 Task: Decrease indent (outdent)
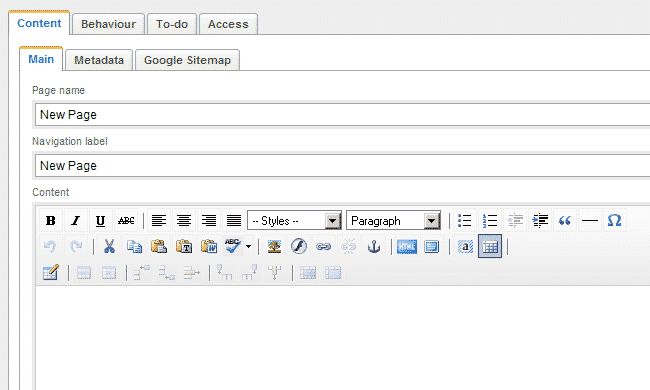515,220
